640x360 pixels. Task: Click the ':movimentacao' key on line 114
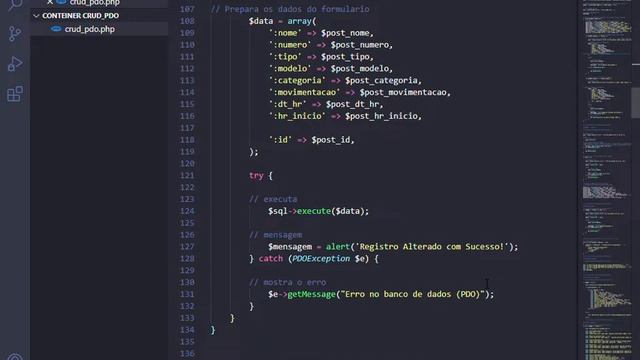[304, 92]
